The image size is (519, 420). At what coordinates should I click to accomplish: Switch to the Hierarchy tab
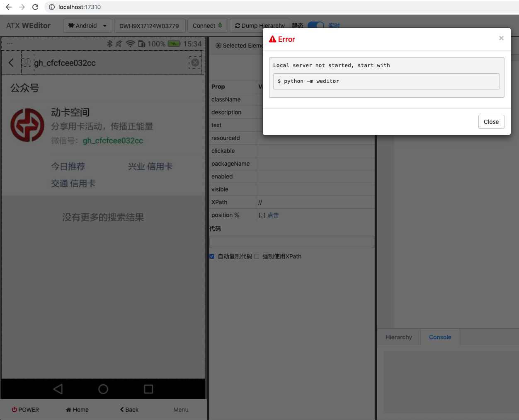[399, 337]
